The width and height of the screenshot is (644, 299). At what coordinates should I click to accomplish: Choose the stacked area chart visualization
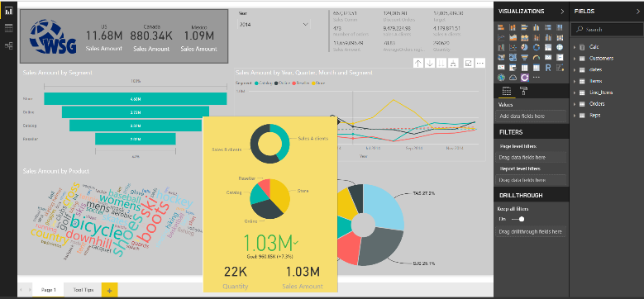(524, 37)
